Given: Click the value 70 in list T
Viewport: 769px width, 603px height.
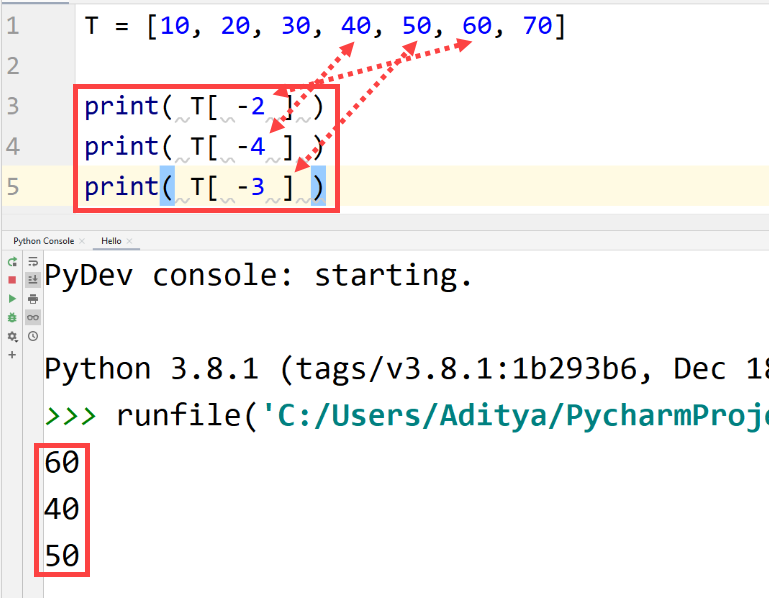Looking at the screenshot, I should (538, 25).
